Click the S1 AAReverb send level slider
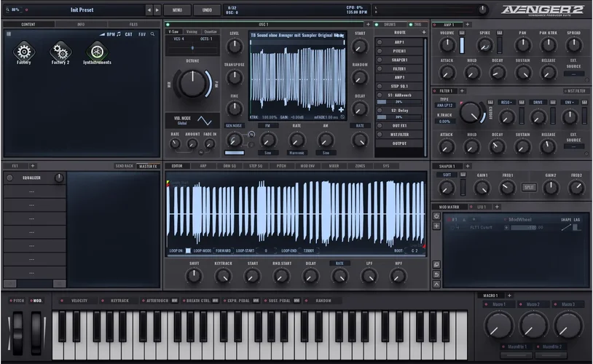Screen dimensions: 593x364 [x=398, y=102]
